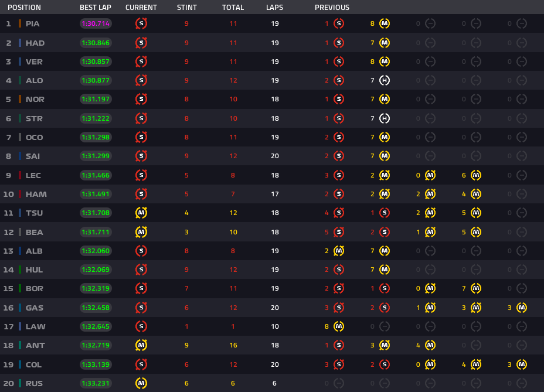Click ANT's current medium tyre icon
Viewport: 544px width, 392px height.
141,345
